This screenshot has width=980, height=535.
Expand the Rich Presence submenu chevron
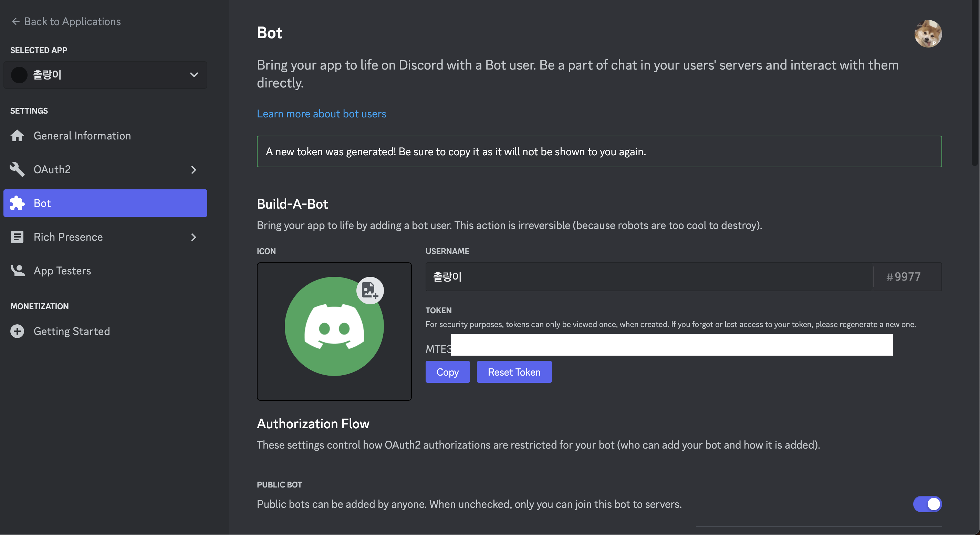[194, 237]
